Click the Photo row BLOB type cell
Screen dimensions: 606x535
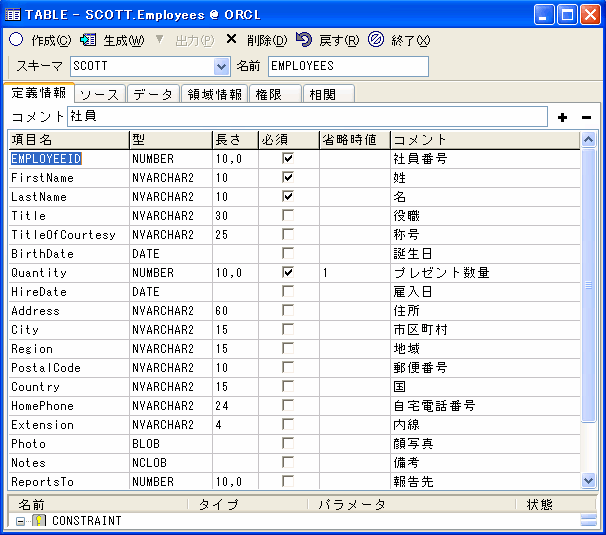(x=171, y=444)
